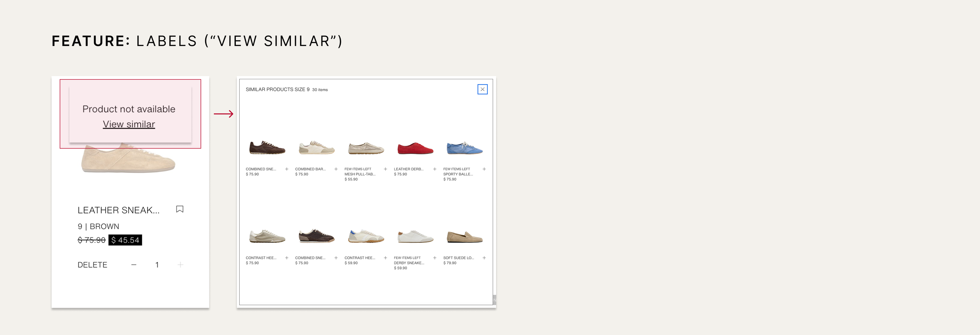Screen dimensions: 980x335
Task: Open the View similar link
Action: 129,124
